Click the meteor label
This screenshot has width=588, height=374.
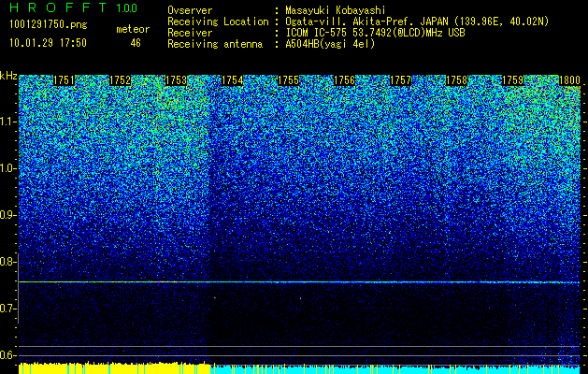133,29
